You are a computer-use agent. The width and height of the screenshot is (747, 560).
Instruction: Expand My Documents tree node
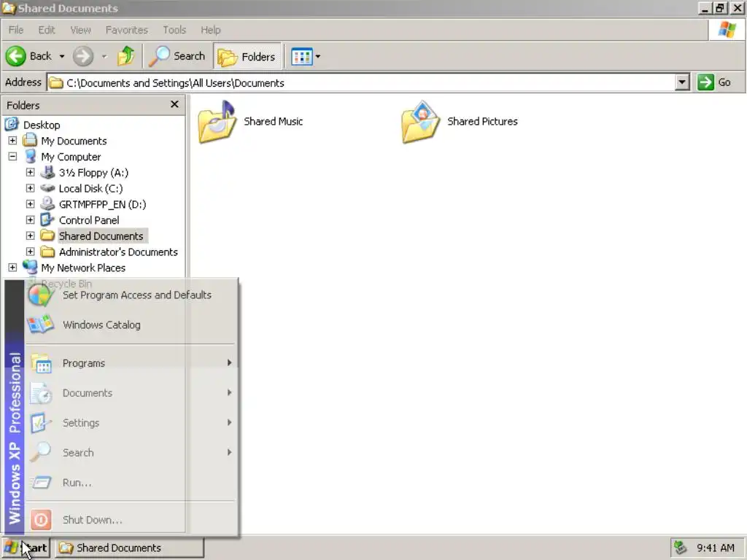[12, 141]
